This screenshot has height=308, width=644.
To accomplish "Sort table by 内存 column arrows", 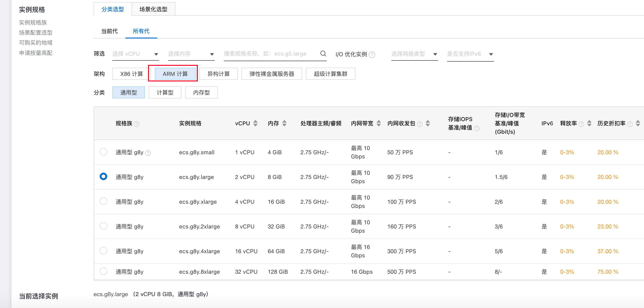I will pyautogui.click(x=284, y=123).
